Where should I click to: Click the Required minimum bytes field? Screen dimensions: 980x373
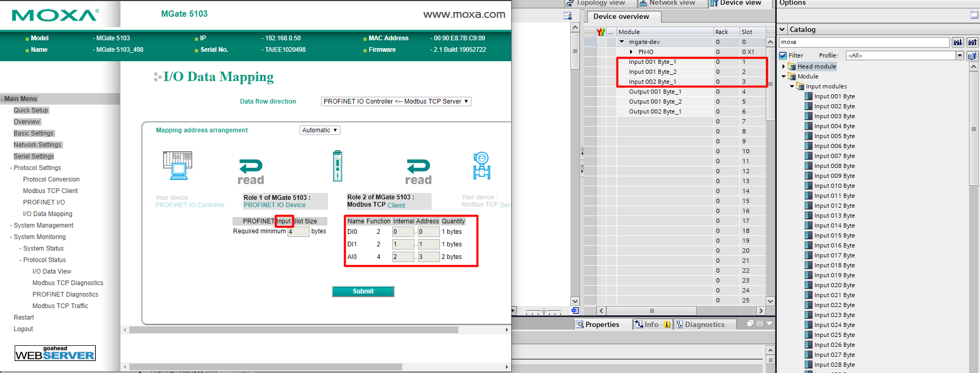[298, 232]
